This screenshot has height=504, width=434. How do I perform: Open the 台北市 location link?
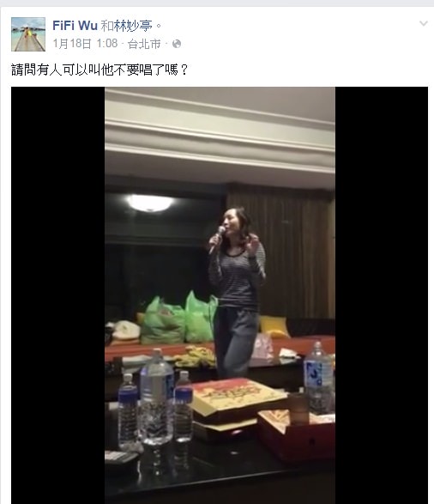pos(144,44)
